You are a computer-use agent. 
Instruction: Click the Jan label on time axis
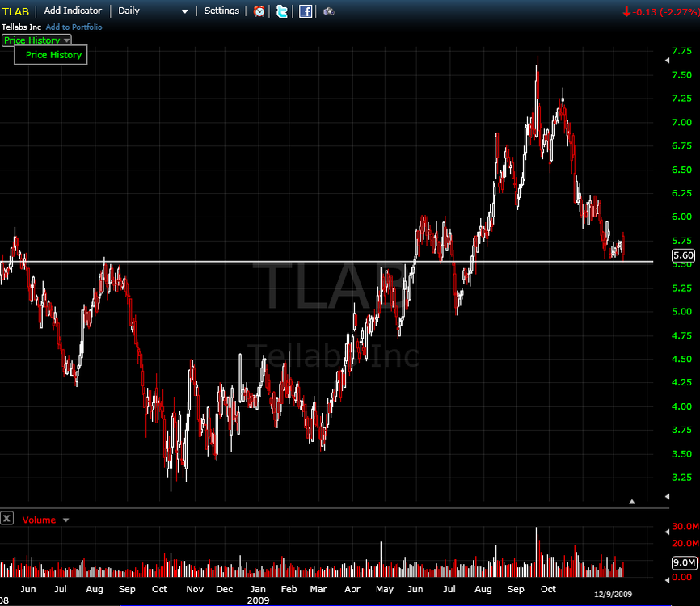pyautogui.click(x=258, y=589)
